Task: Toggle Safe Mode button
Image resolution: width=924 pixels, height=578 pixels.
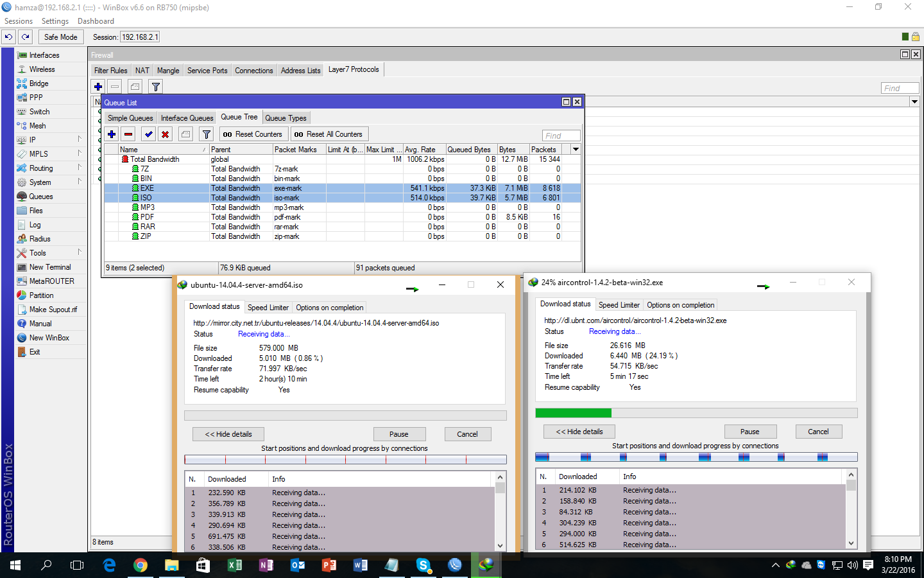Action: (x=60, y=37)
